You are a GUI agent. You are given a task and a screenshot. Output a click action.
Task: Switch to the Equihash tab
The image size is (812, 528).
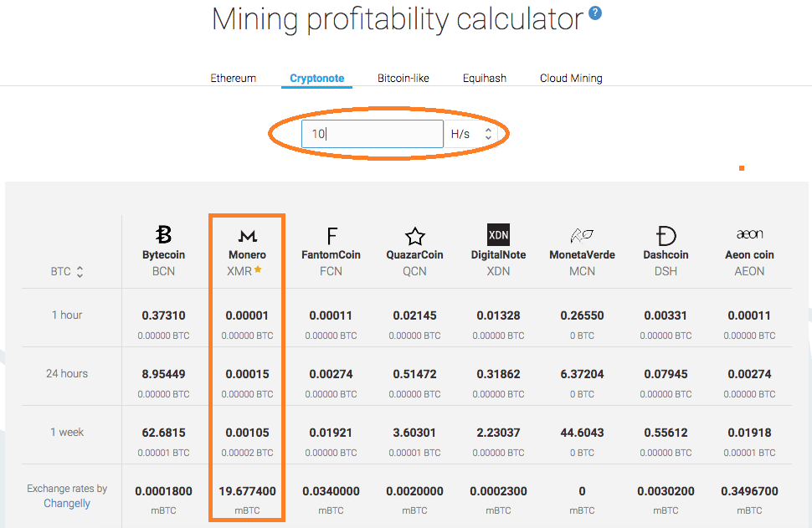pos(485,79)
